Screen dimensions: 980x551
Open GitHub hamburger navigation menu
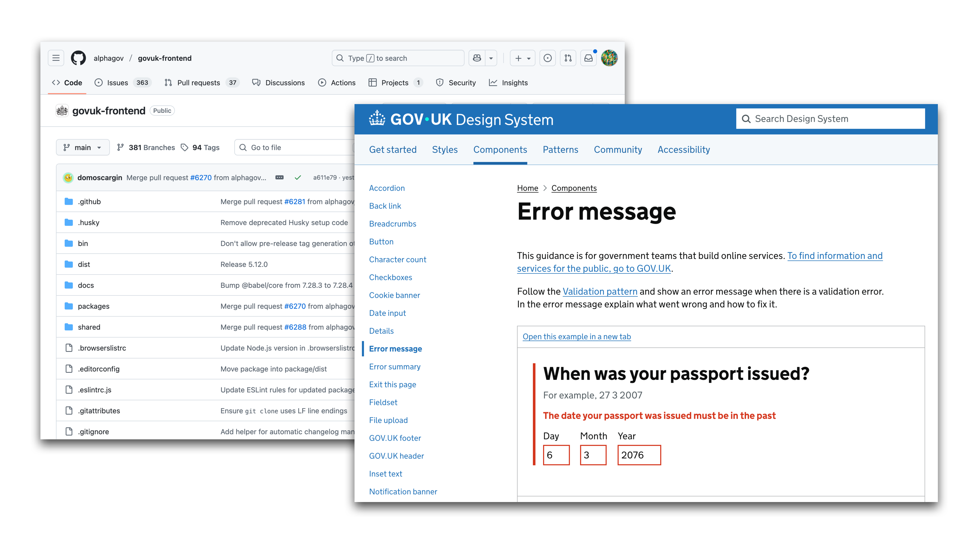pos(56,58)
